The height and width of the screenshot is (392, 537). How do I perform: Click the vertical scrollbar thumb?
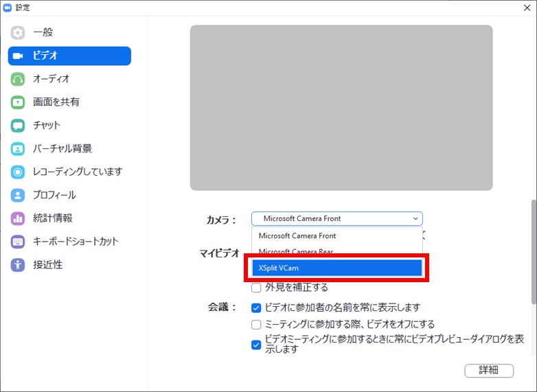[x=534, y=252]
